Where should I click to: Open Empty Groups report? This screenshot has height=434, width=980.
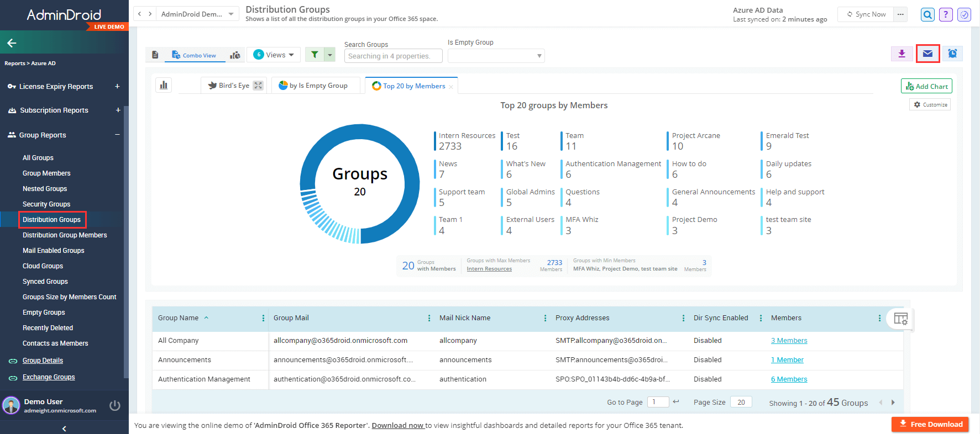[44, 313]
